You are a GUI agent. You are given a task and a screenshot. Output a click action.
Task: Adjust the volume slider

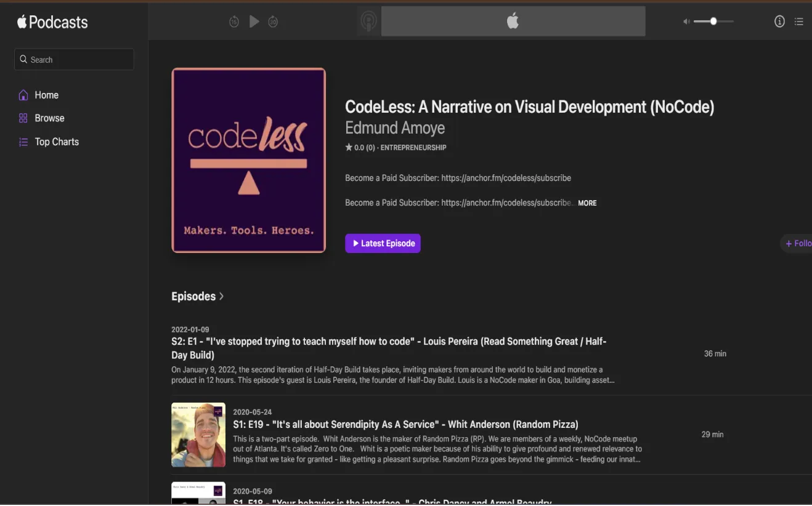[x=713, y=22]
